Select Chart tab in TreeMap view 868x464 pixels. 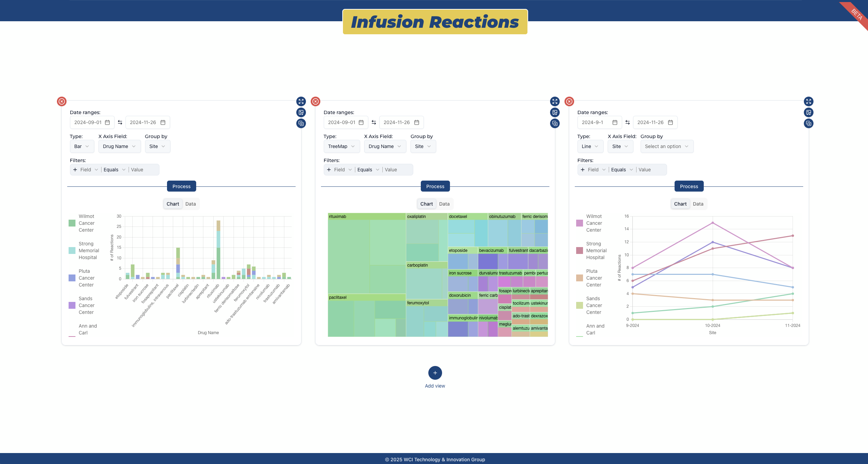tap(427, 204)
